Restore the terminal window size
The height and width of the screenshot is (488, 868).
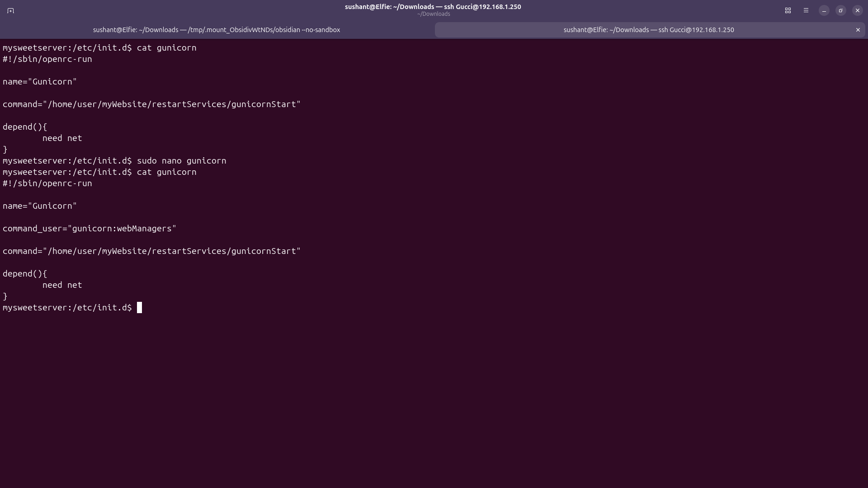(x=841, y=10)
